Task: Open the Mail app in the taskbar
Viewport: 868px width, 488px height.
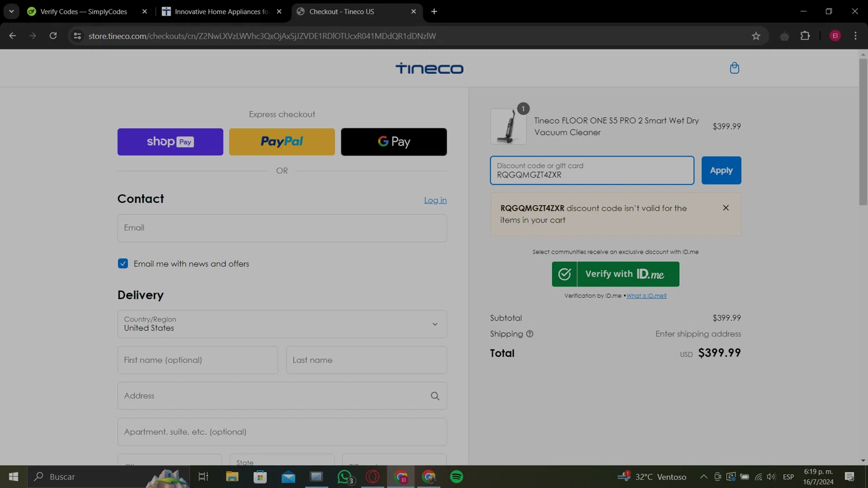Action: coord(288,477)
